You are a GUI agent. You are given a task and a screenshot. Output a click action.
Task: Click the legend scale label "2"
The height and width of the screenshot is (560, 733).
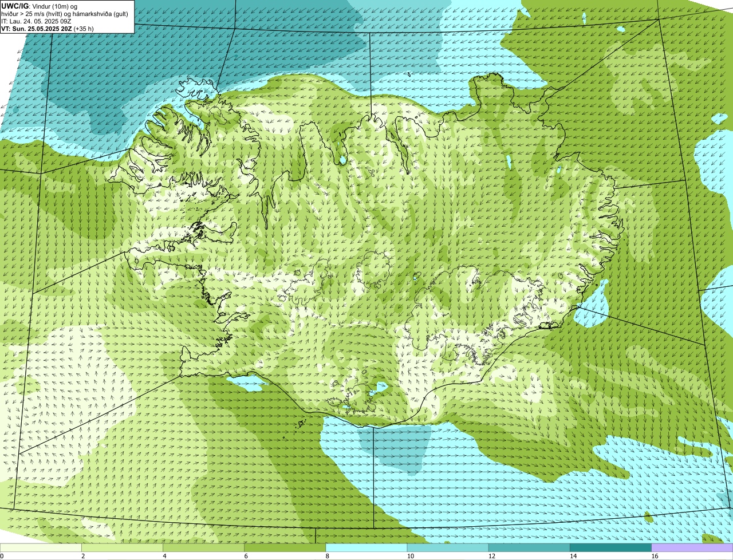[x=83, y=556]
